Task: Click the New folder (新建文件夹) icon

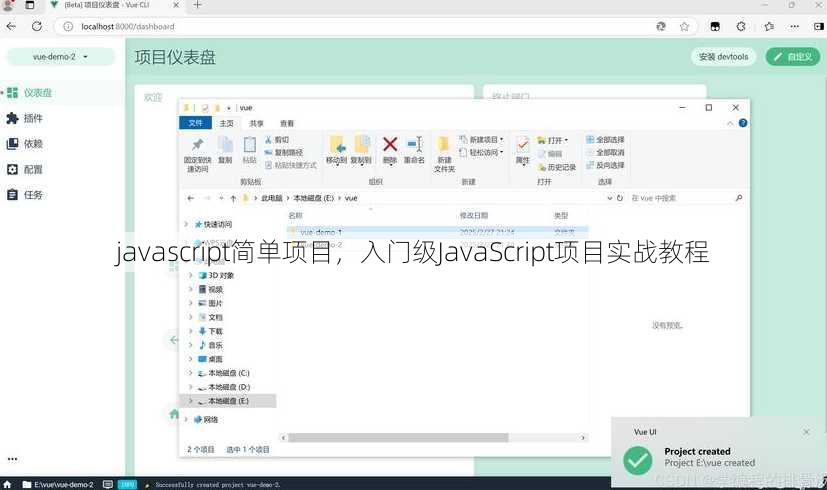Action: pos(444,154)
